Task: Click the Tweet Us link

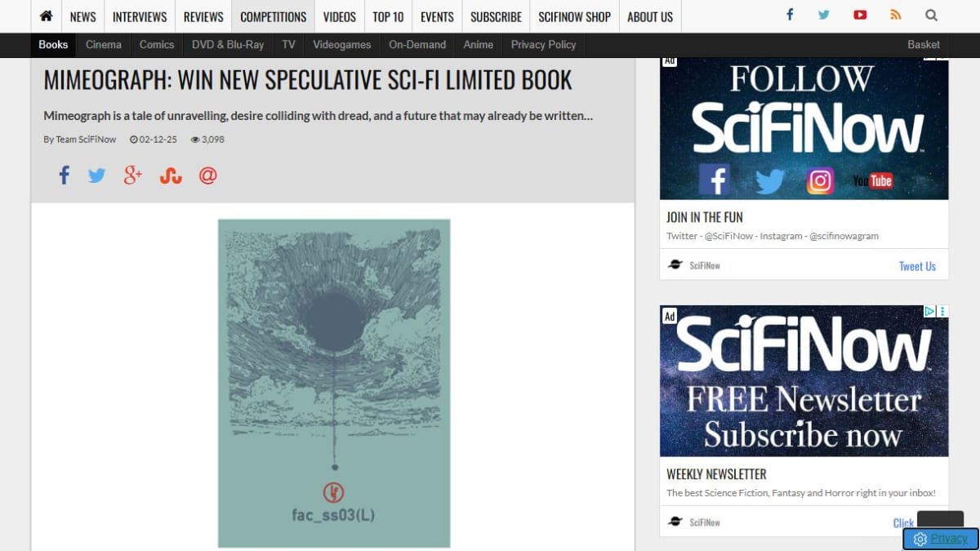Action: tap(917, 266)
